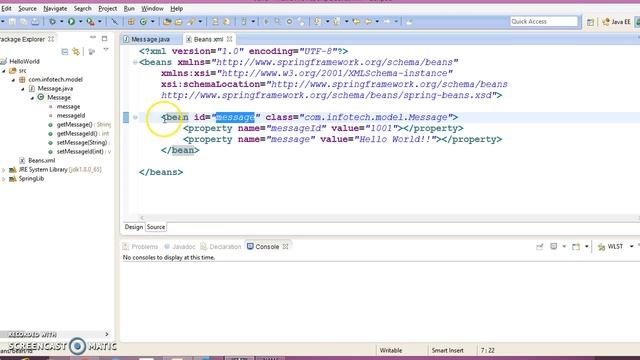Open the Navigate menu
The height and width of the screenshot is (360, 640).
pyautogui.click(x=55, y=8)
